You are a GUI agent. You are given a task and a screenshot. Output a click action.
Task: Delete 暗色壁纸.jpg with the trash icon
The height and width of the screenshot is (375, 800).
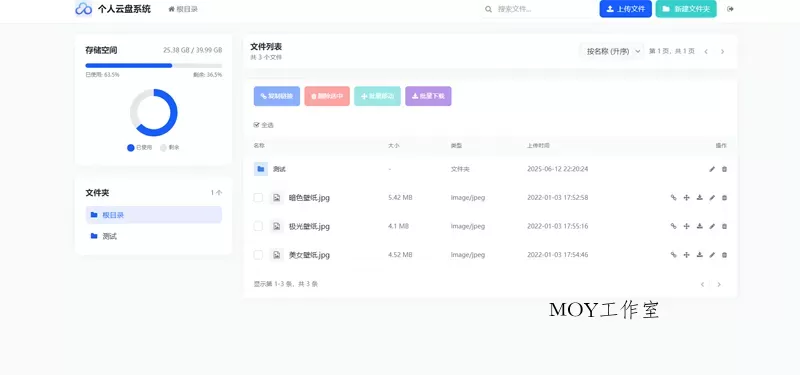[x=724, y=197]
